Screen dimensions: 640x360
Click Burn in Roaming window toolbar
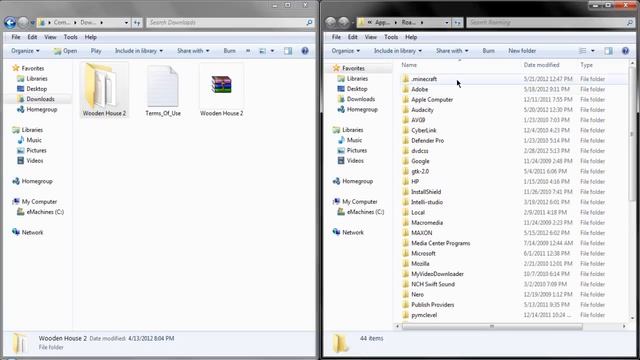coord(489,51)
